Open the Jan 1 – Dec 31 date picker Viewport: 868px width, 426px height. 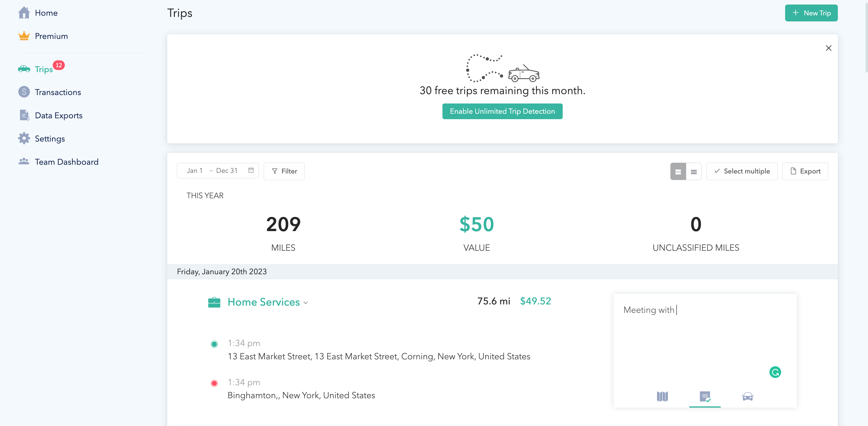coord(218,171)
